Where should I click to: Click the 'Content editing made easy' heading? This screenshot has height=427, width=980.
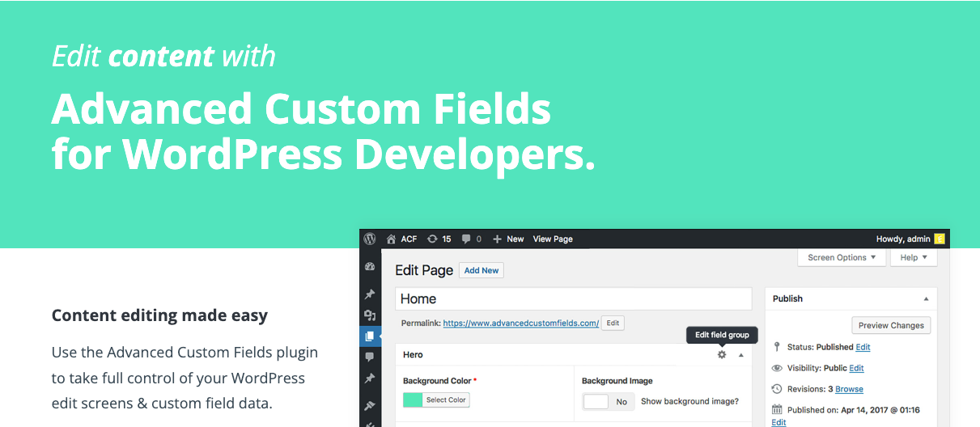(159, 315)
